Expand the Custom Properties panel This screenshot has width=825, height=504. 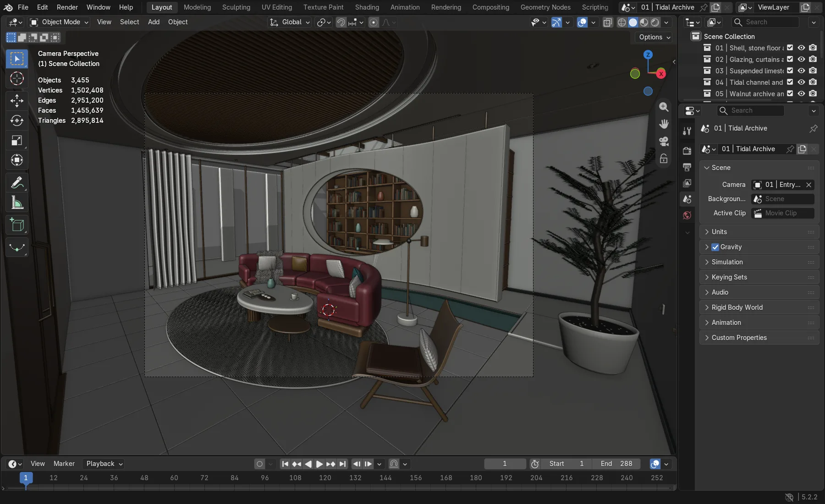pos(759,338)
